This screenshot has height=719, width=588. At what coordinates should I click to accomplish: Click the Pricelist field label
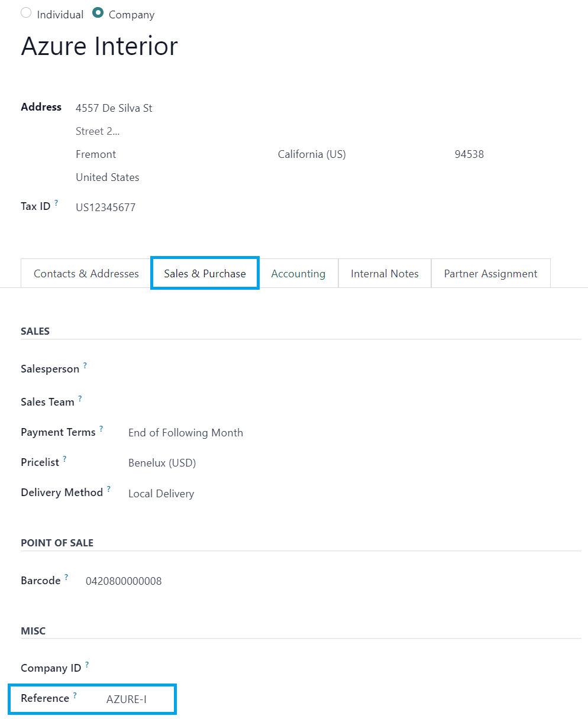[40, 462]
